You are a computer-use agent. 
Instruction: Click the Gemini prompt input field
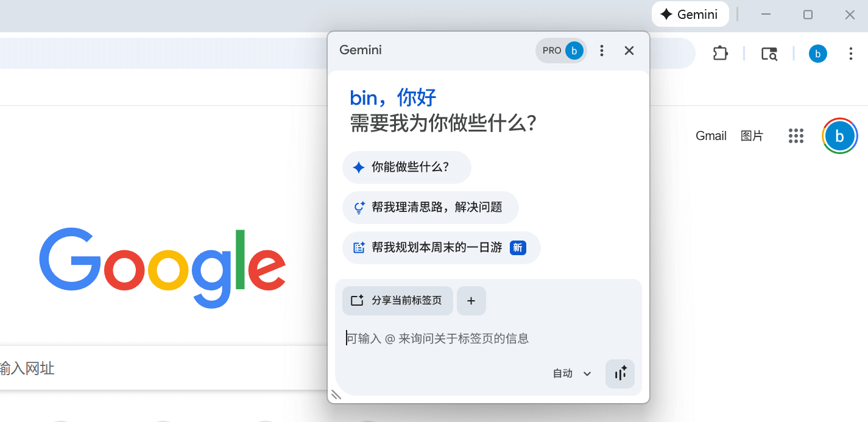[487, 339]
